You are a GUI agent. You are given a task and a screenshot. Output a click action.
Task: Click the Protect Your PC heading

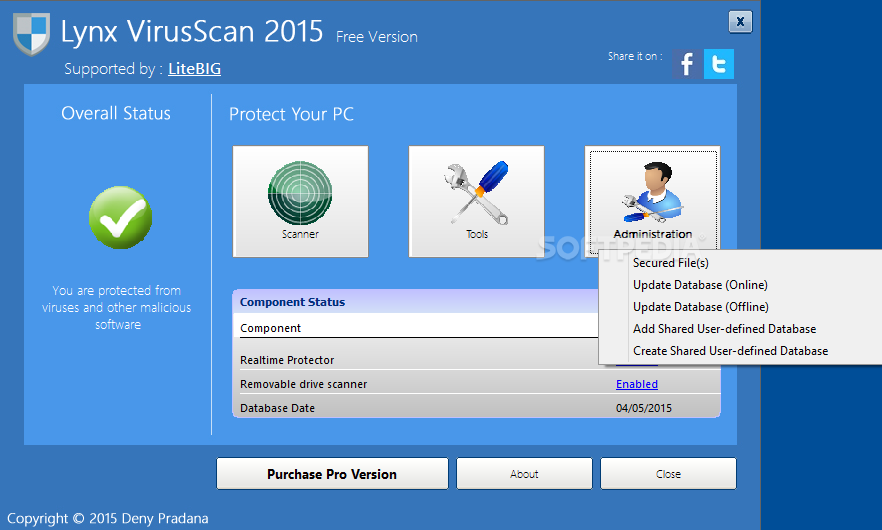coord(291,114)
